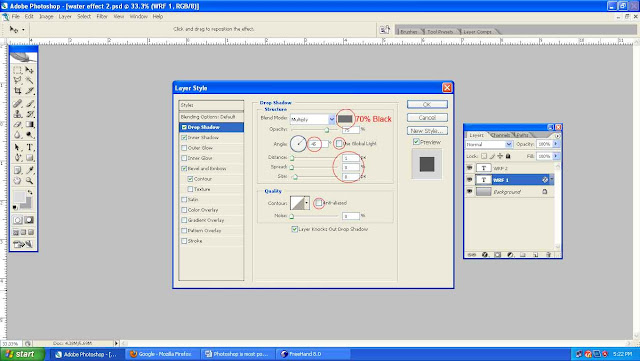This screenshot has width=640, height=361.
Task: Open the Contour picker dropdown arrow
Action: click(x=307, y=203)
